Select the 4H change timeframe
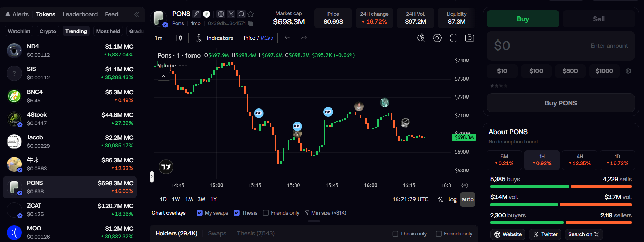644x242 pixels. (x=580, y=160)
